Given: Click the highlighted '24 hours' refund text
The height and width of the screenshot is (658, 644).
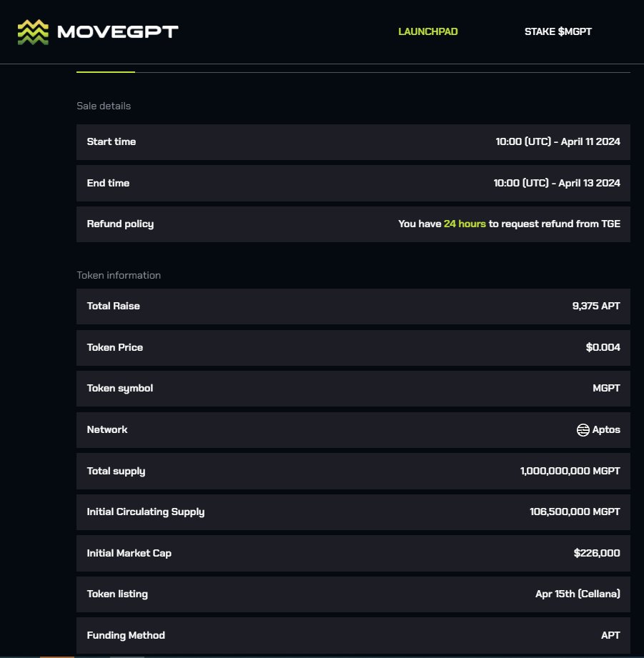Looking at the screenshot, I should [x=465, y=224].
